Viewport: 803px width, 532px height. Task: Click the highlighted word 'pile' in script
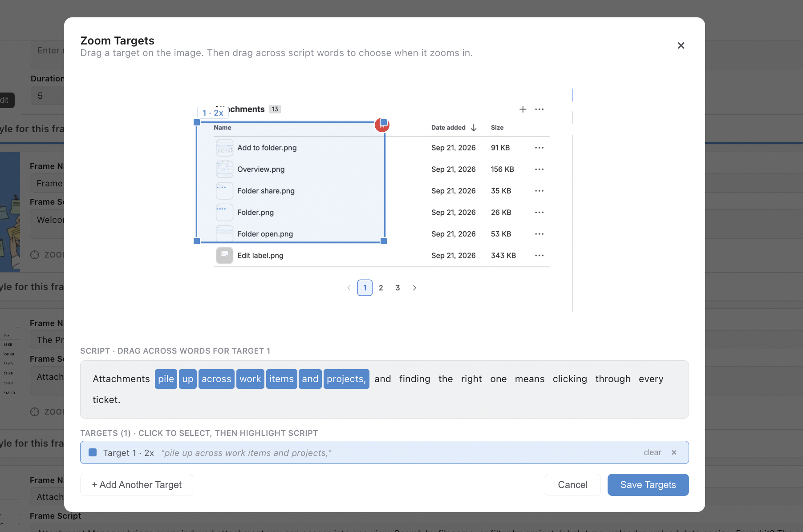[166, 379]
